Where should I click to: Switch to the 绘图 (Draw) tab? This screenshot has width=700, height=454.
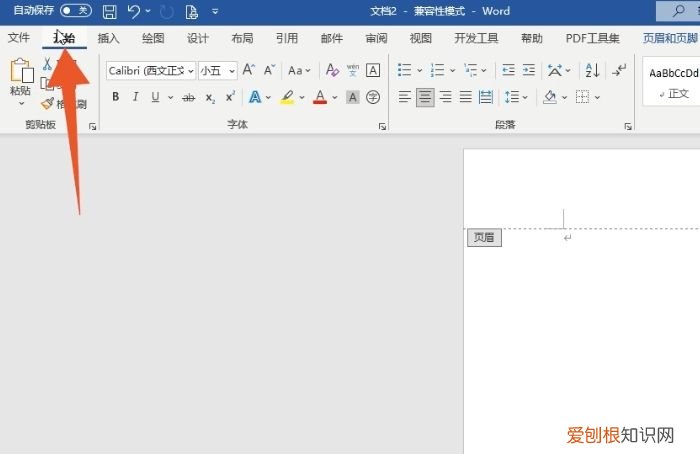153,38
